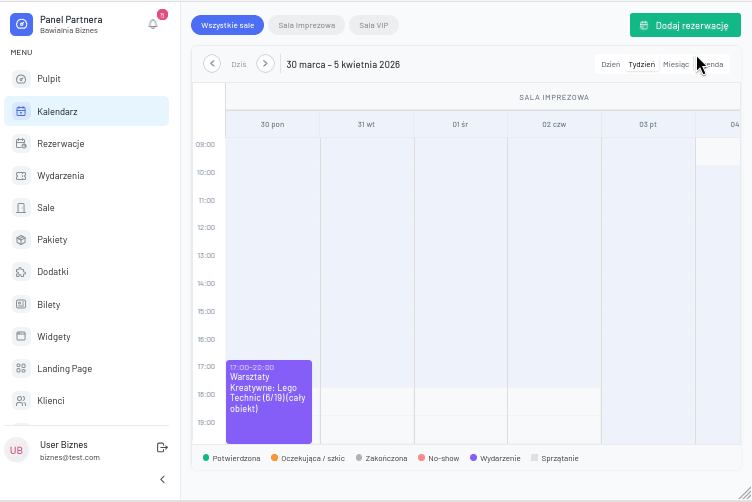Viewport: 752px width, 502px height.
Task: Open the notifications bell icon
Action: (x=153, y=23)
